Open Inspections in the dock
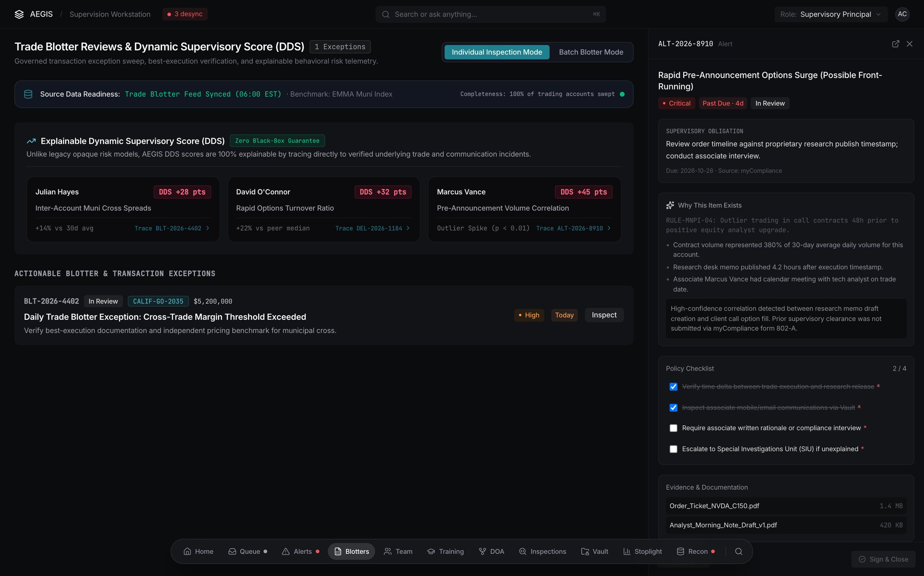This screenshot has height=576, width=924. coord(542,551)
